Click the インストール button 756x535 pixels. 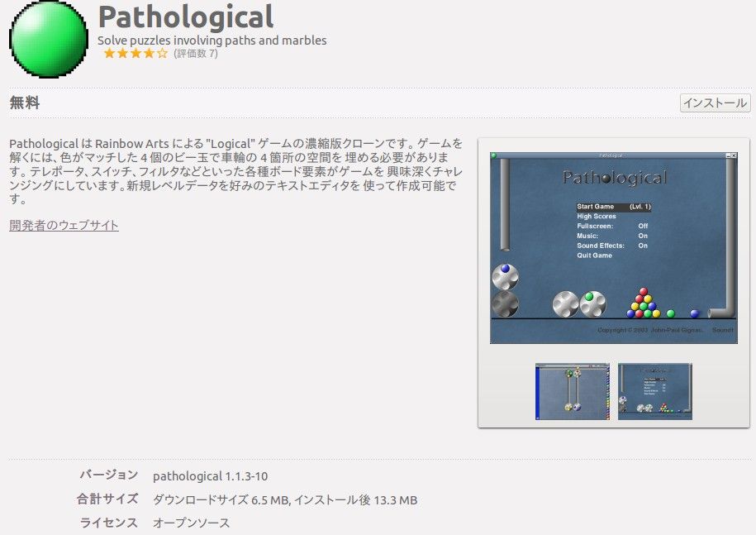click(715, 103)
